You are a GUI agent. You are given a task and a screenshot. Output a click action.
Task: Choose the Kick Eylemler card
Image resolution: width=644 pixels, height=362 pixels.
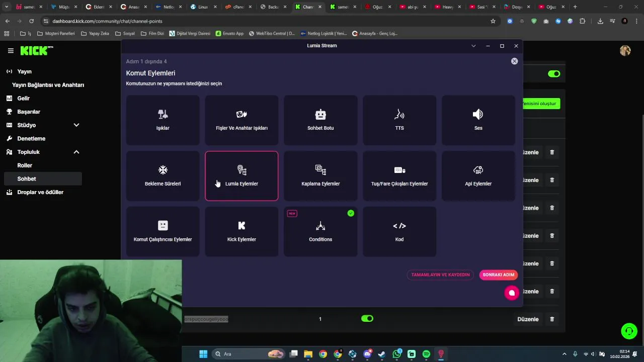(x=242, y=232)
